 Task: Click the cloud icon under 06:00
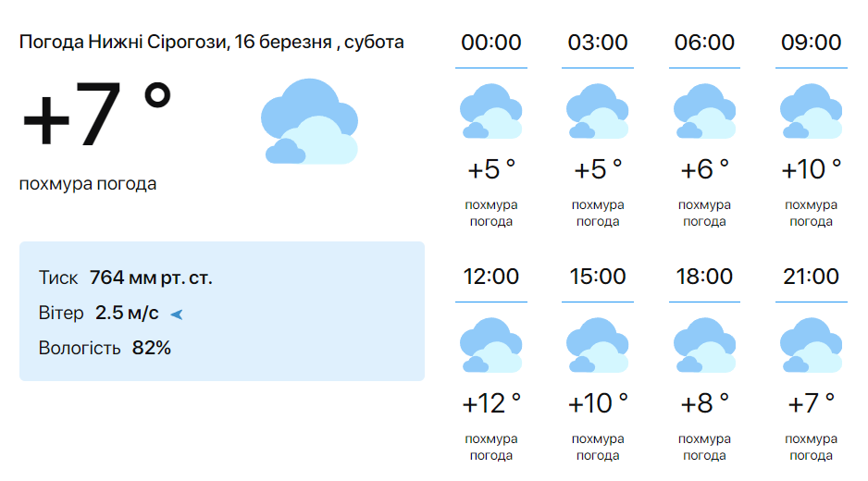pyautogui.click(x=704, y=111)
